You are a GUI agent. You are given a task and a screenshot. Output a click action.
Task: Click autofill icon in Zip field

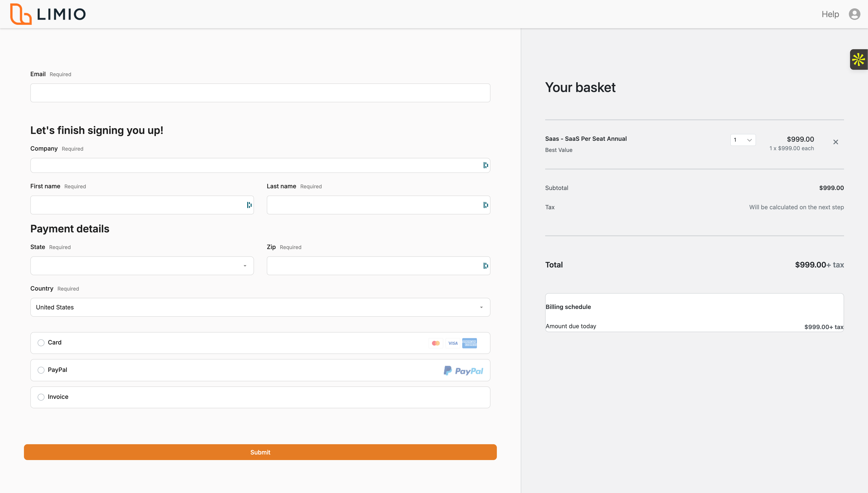(486, 266)
